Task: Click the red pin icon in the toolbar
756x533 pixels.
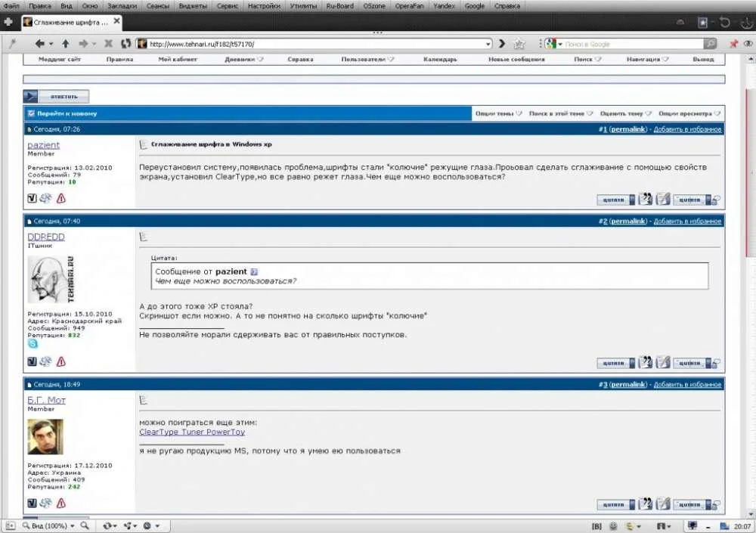Action: pos(734,44)
